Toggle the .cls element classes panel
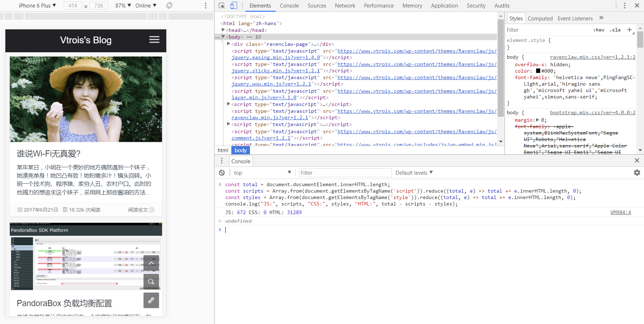The width and height of the screenshot is (644, 324). coord(615,30)
